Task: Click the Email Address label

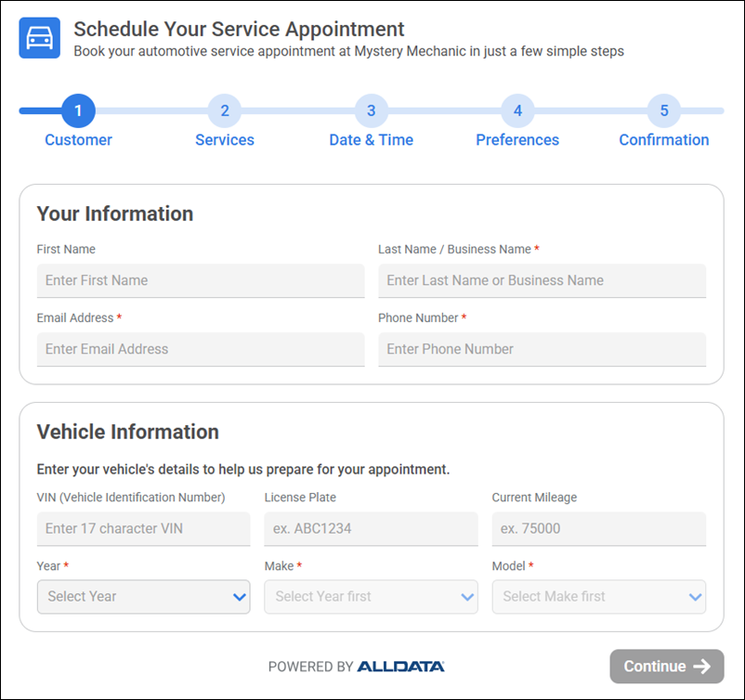Action: pos(75,318)
